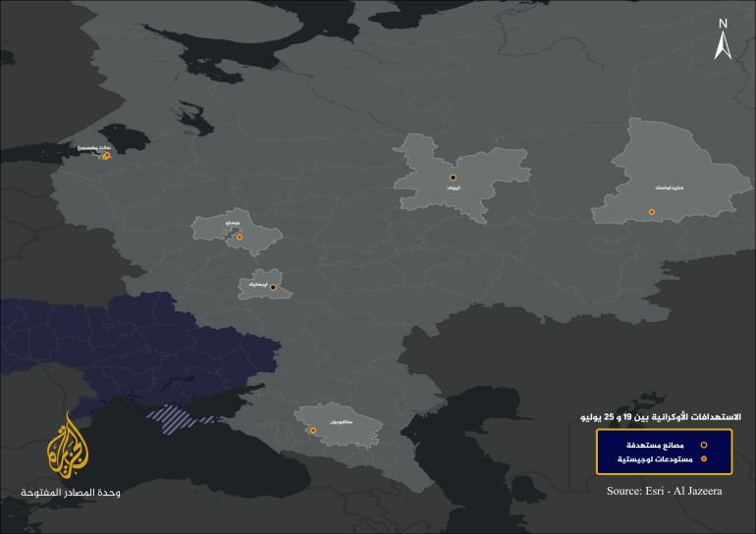Click the hatched striped Crimea area
This screenshot has width=756, height=534.
click(x=178, y=418)
